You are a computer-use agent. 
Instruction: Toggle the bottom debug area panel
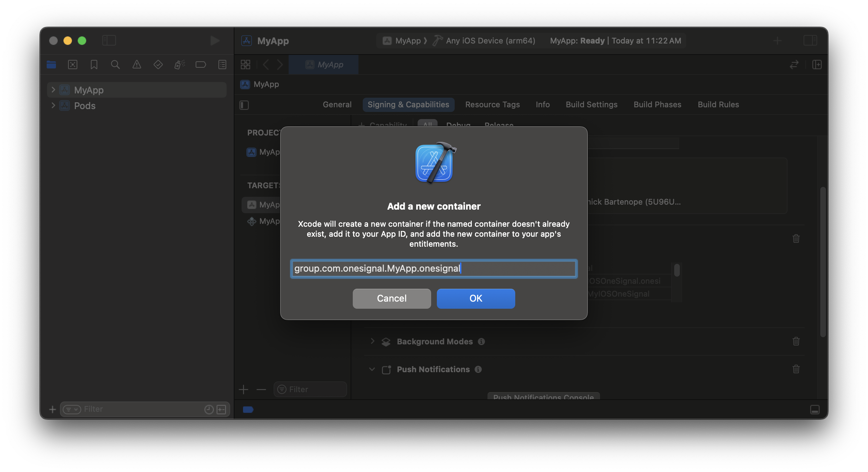click(815, 410)
